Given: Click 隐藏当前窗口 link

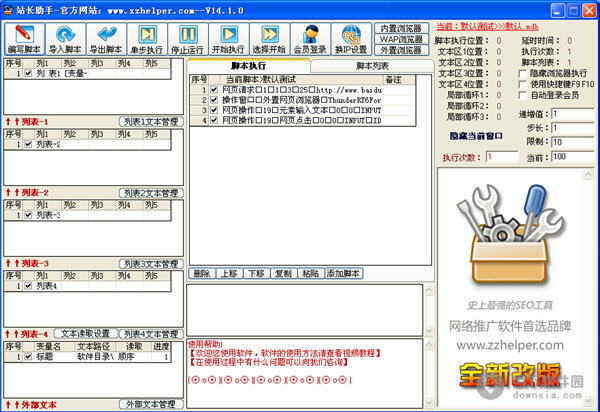Looking at the screenshot, I should pos(476,136).
